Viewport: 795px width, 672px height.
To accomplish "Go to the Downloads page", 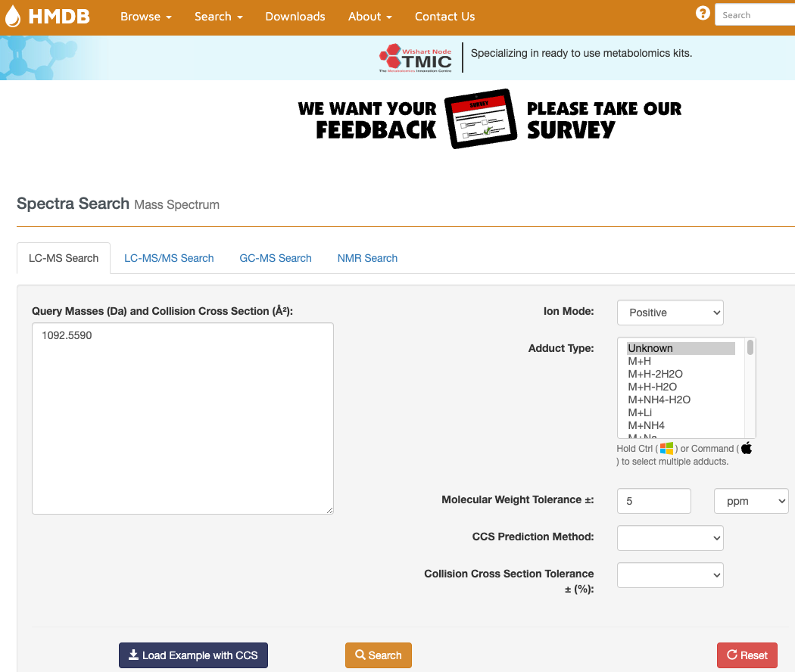I will point(295,17).
